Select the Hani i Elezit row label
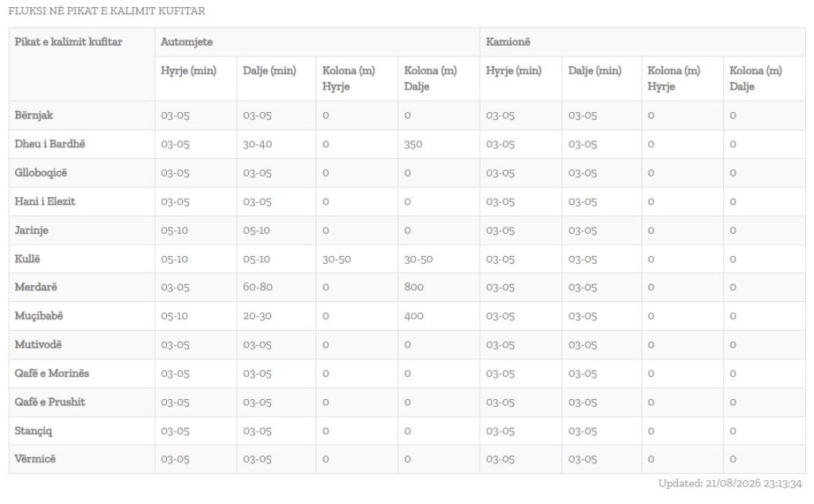The width and height of the screenshot is (814, 504). tap(45, 201)
